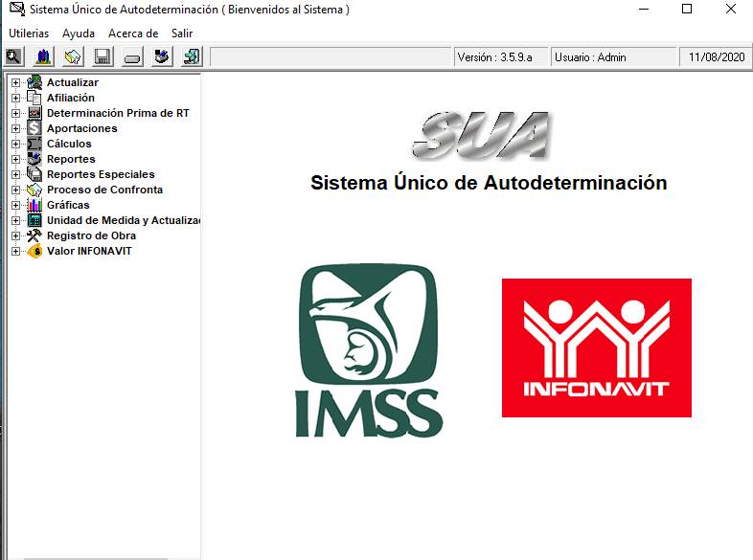The height and width of the screenshot is (560, 753).
Task: Click the empty status field in toolbar
Action: [331, 57]
